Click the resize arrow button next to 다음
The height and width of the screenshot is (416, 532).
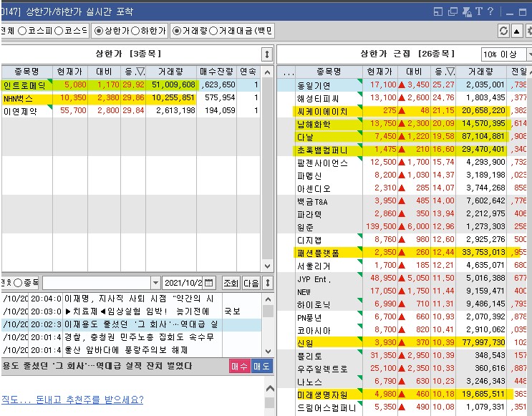click(268, 283)
